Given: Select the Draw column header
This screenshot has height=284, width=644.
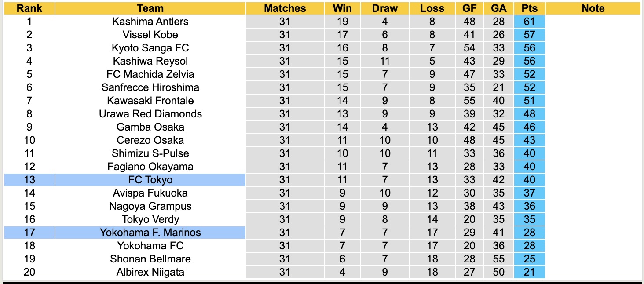Looking at the screenshot, I should (384, 8).
